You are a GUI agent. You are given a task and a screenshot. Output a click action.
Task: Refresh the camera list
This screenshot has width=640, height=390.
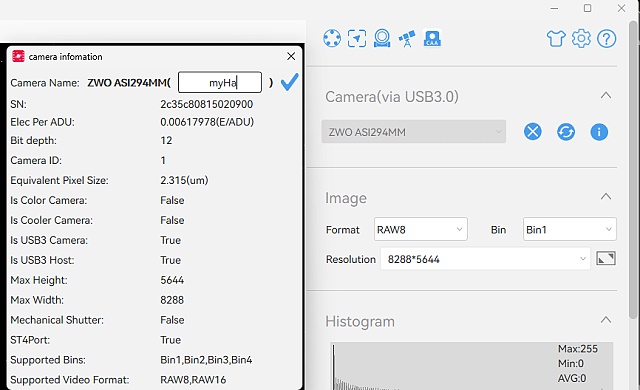tap(566, 132)
